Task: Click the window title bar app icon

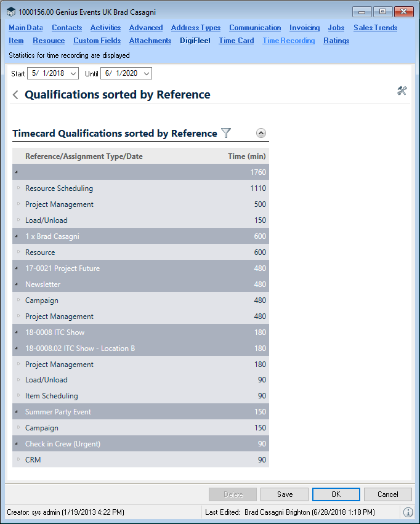Action: pyautogui.click(x=11, y=12)
